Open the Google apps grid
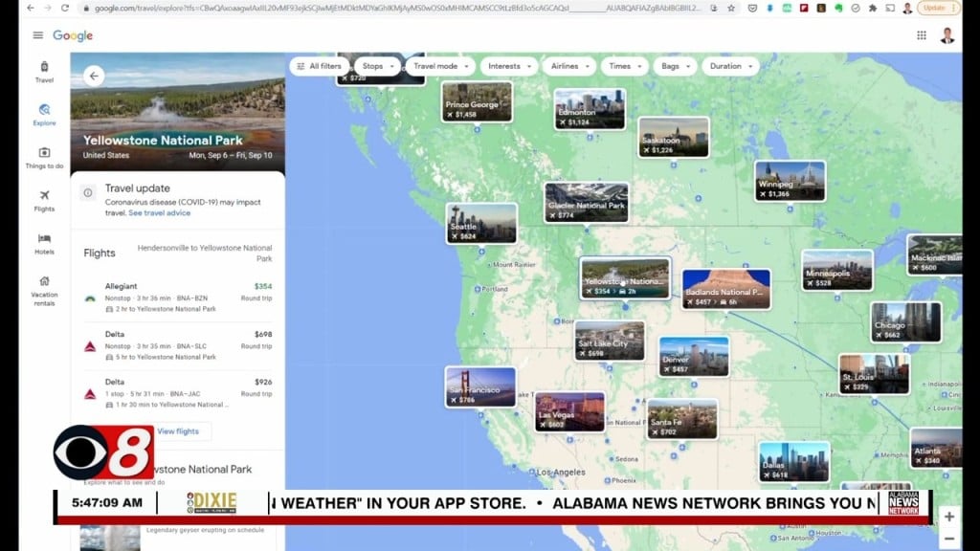Screen dimensions: 980x551 921,35
